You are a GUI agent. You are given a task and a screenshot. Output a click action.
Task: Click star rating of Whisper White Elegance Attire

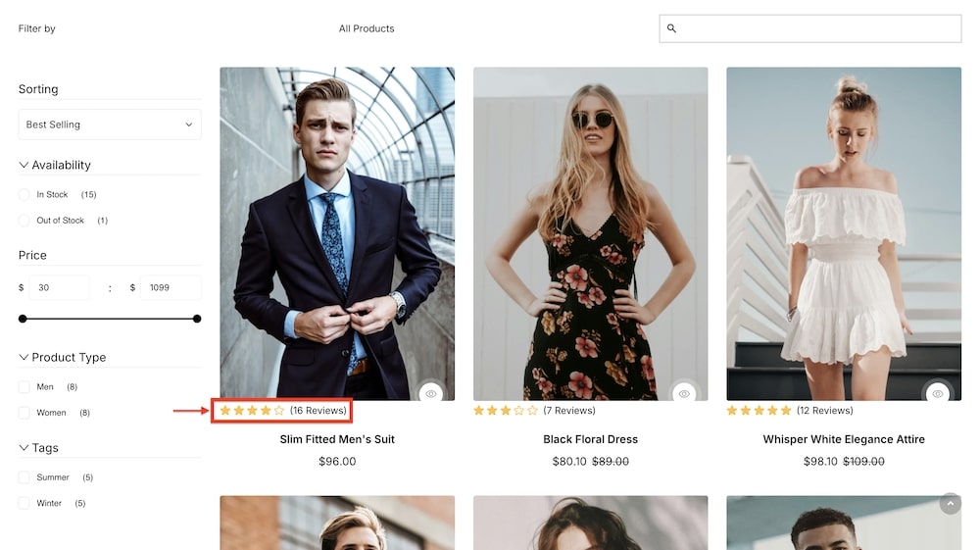759,411
